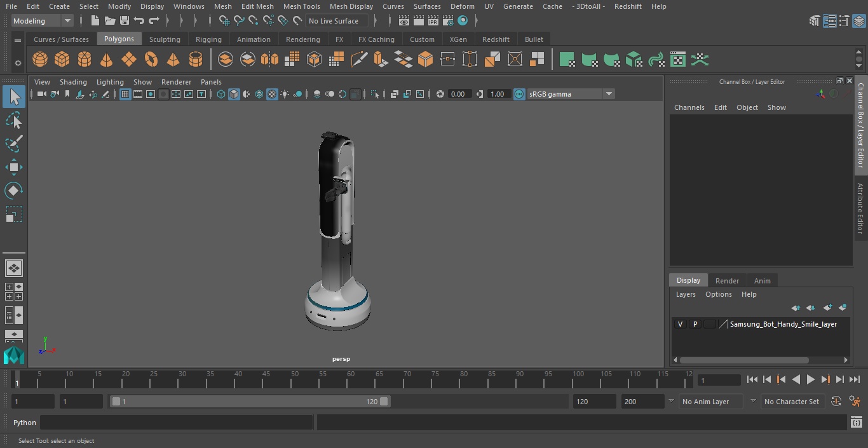The image size is (868, 448).
Task: Click the Multi-Cut knife shelf icon
Action: [358, 60]
